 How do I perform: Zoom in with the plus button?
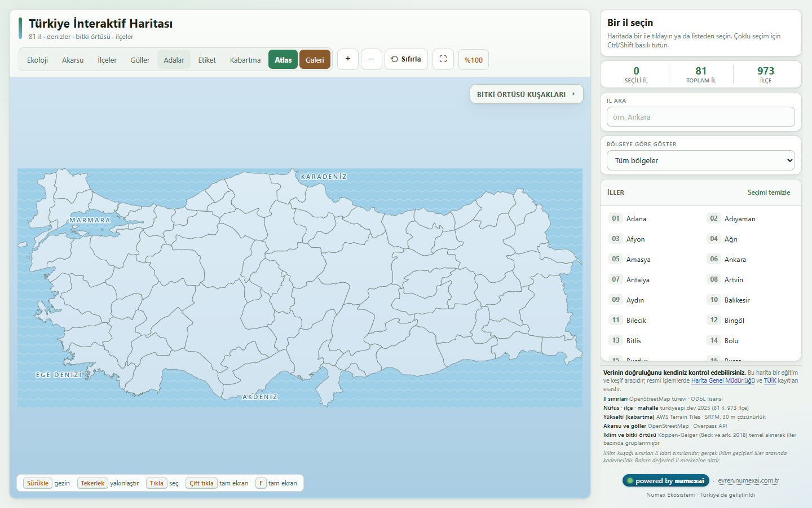click(348, 59)
